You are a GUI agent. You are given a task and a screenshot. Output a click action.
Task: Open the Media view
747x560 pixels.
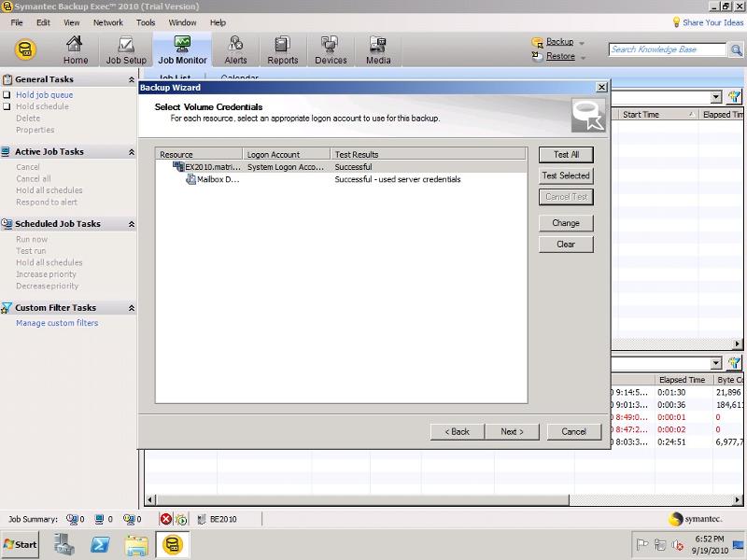(x=378, y=49)
